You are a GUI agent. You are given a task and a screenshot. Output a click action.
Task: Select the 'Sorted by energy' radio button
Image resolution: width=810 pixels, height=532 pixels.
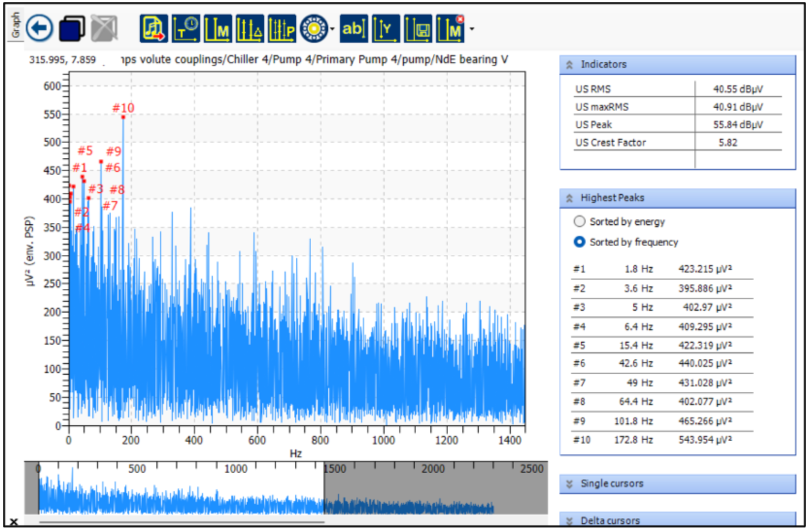[579, 222]
